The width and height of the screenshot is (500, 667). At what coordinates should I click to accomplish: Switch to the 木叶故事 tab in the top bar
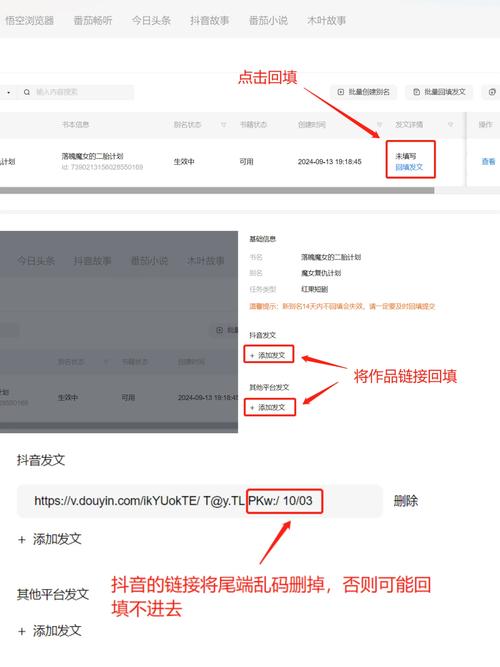tap(326, 20)
